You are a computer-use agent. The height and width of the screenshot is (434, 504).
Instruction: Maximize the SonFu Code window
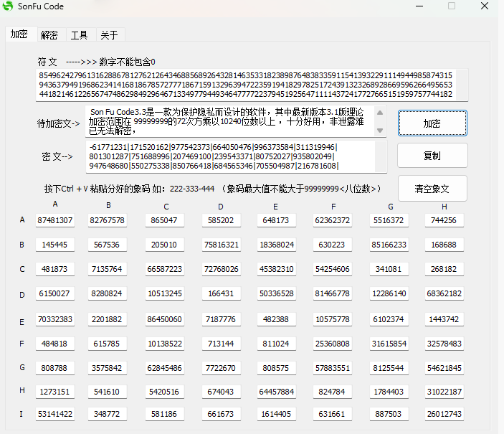coord(452,6)
